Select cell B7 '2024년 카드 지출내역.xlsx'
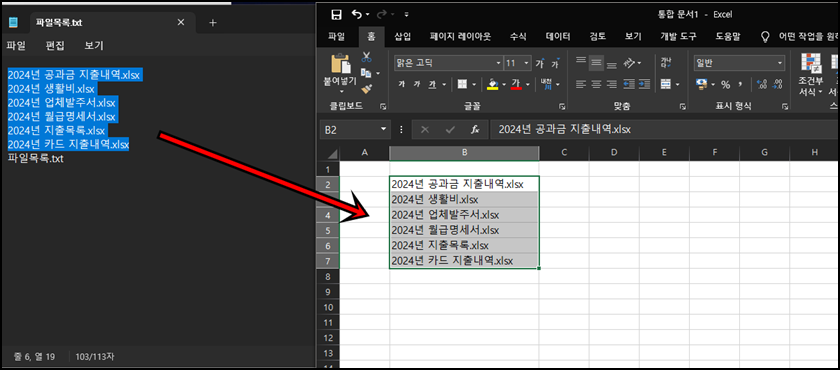 [x=464, y=261]
